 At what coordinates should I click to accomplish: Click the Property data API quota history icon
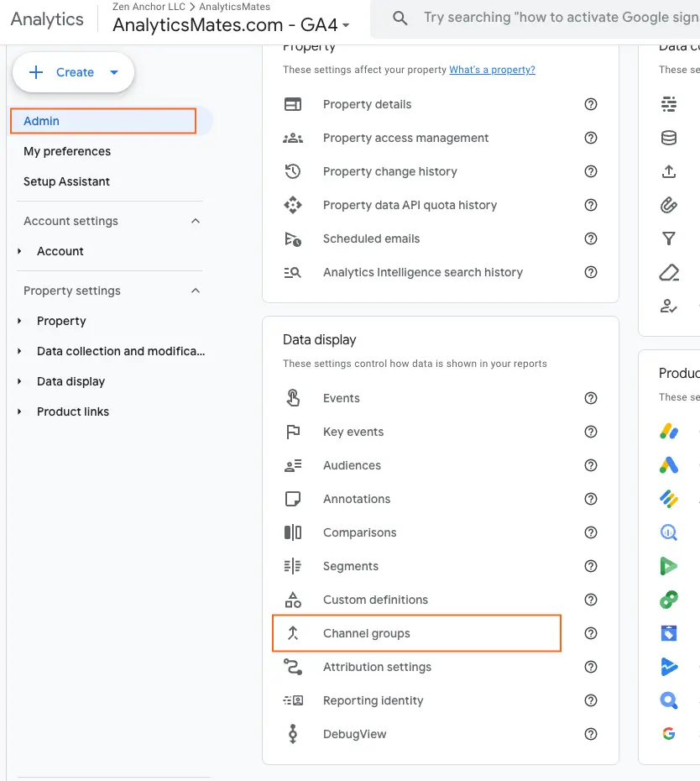point(293,205)
